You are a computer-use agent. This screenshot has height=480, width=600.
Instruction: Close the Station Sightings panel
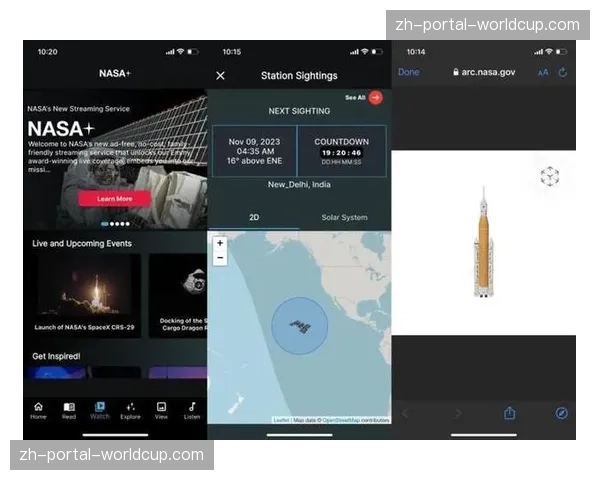pos(220,75)
